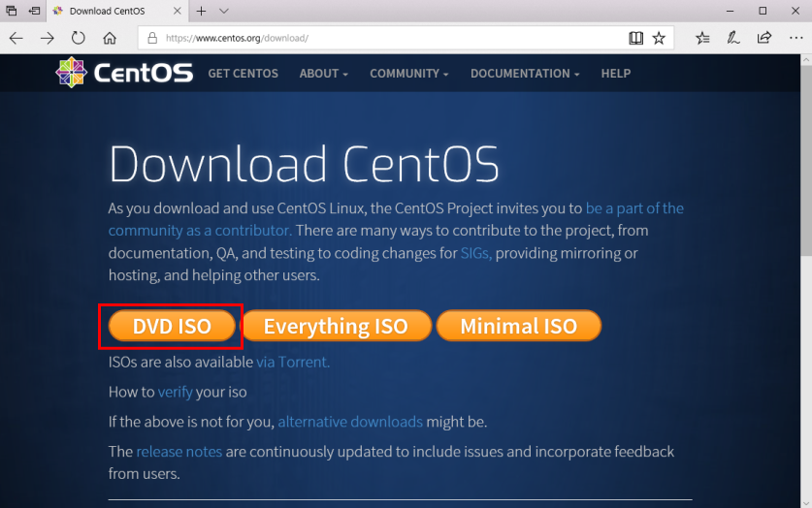
Task: Add page to favorites with star
Action: point(659,38)
